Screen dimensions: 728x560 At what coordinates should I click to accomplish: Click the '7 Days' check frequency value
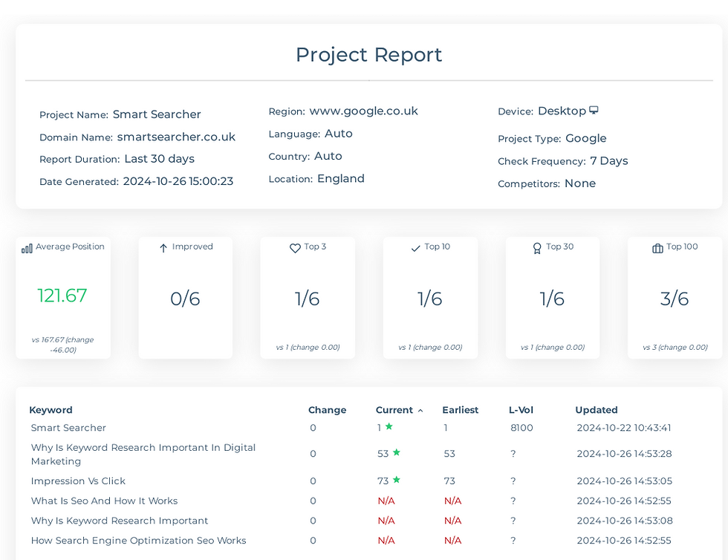click(608, 161)
